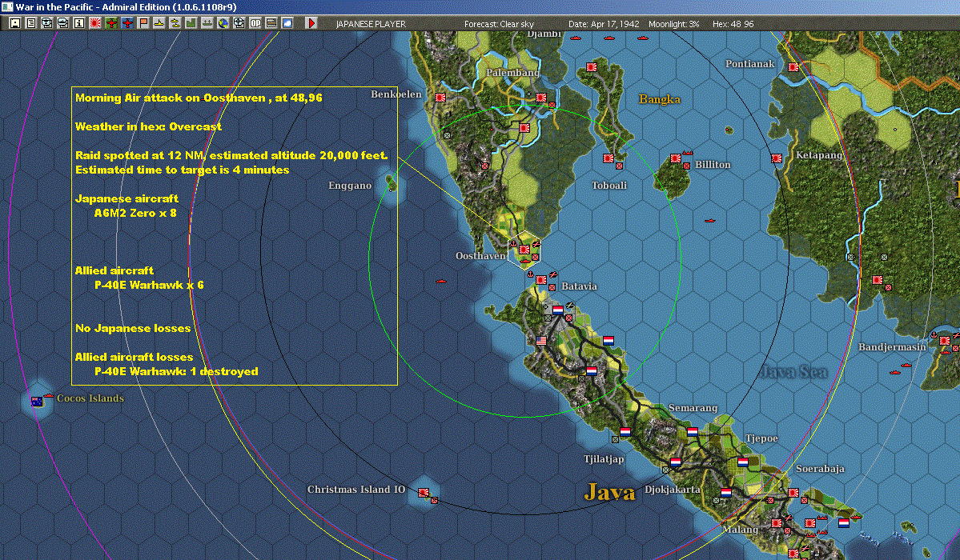960x560 pixels.
Task: Select the red ship south of Billiton
Action: click(709, 220)
